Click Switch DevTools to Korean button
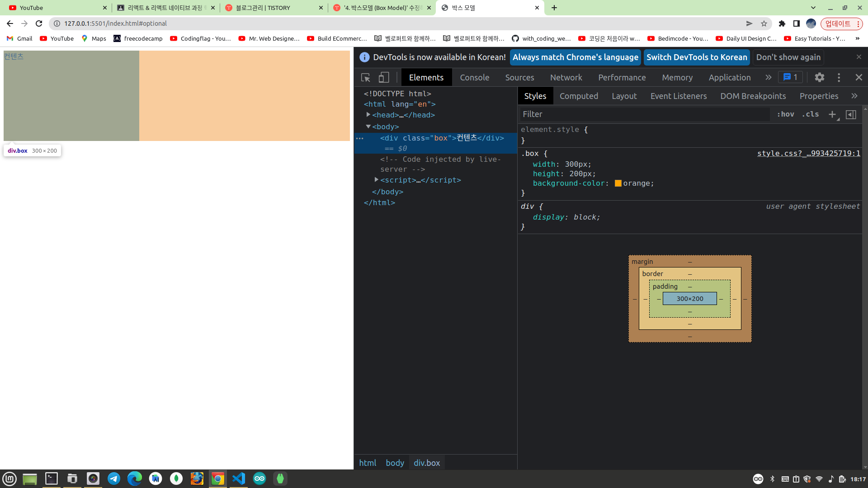This screenshot has height=488, width=868. point(696,57)
